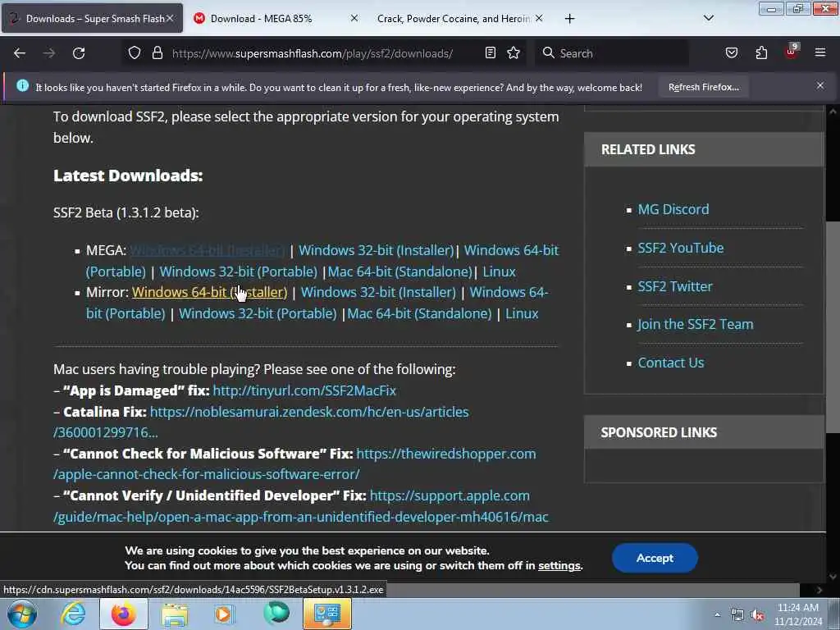Switch to Crack, Powder Cocaine, and Heroin tab
This screenshot has width=840, height=630.
point(460,18)
